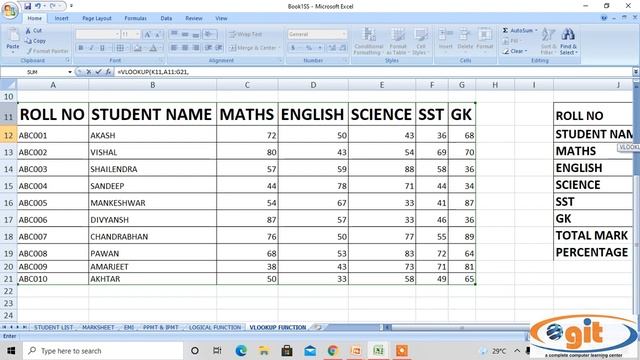Image resolution: width=640 pixels, height=360 pixels.
Task: Expand Merge & Center dropdown arrow
Action: click(280, 48)
